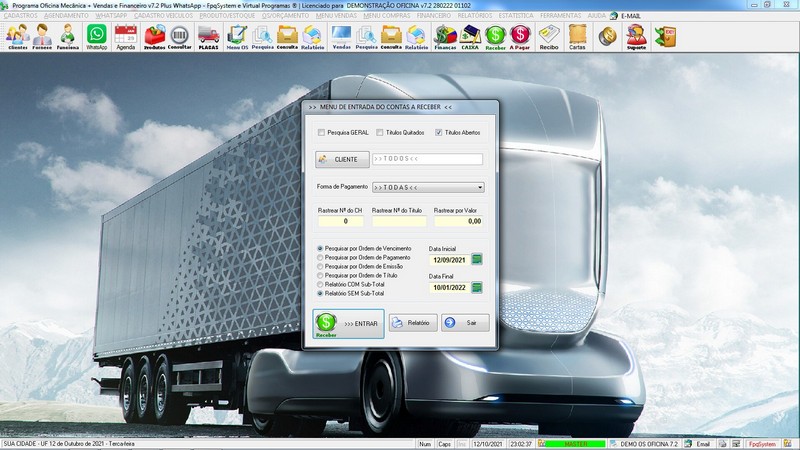
Task: Click the exit door toolbar icon
Action: [665, 37]
